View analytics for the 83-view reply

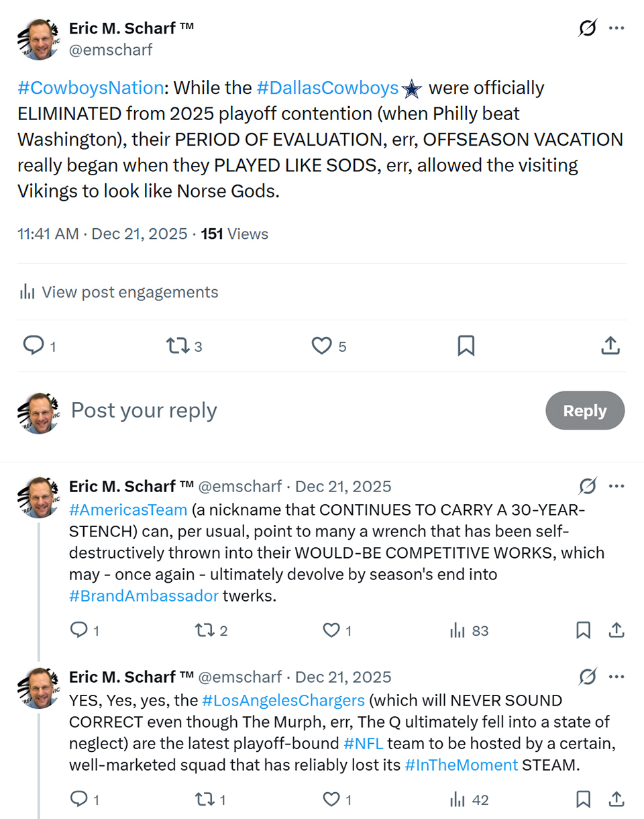[x=458, y=630]
